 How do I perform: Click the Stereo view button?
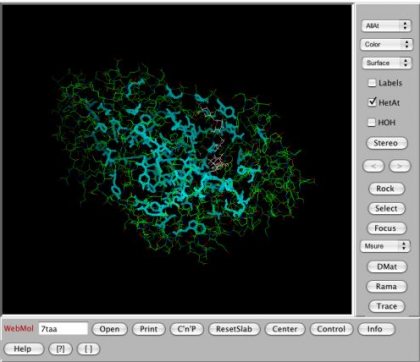click(x=386, y=143)
